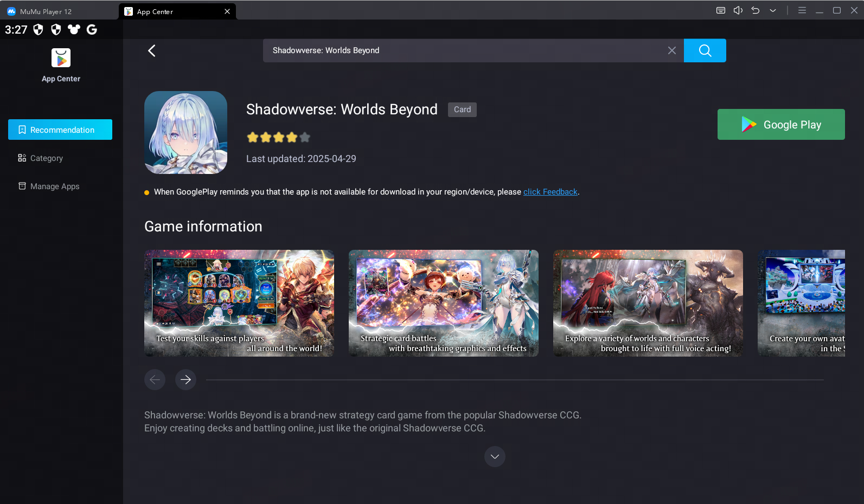Toggle the volume speaker icon
This screenshot has height=504, width=864.
click(738, 10)
